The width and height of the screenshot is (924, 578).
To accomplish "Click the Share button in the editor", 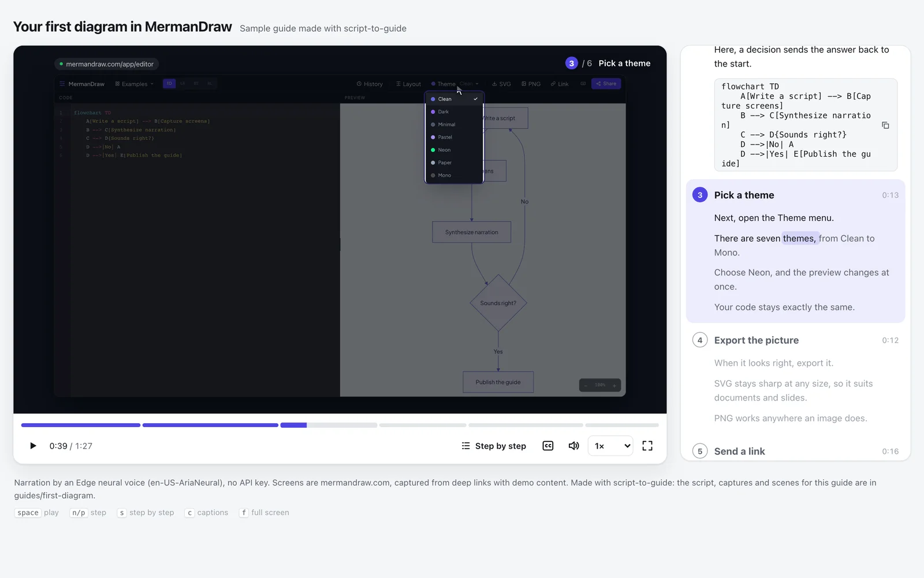I will 606,84.
